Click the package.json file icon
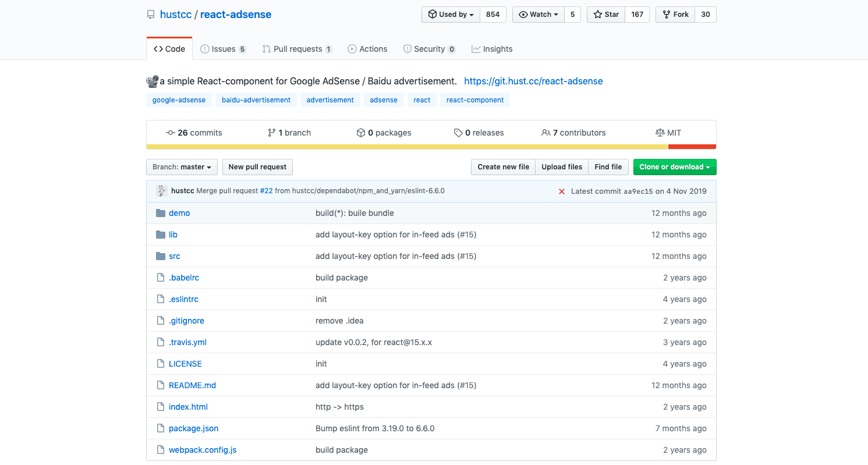The height and width of the screenshot is (465, 868). 161,428
